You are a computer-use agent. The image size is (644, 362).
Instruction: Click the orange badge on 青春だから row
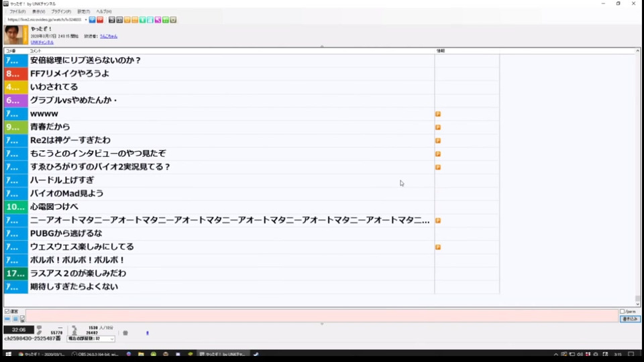pyautogui.click(x=438, y=127)
